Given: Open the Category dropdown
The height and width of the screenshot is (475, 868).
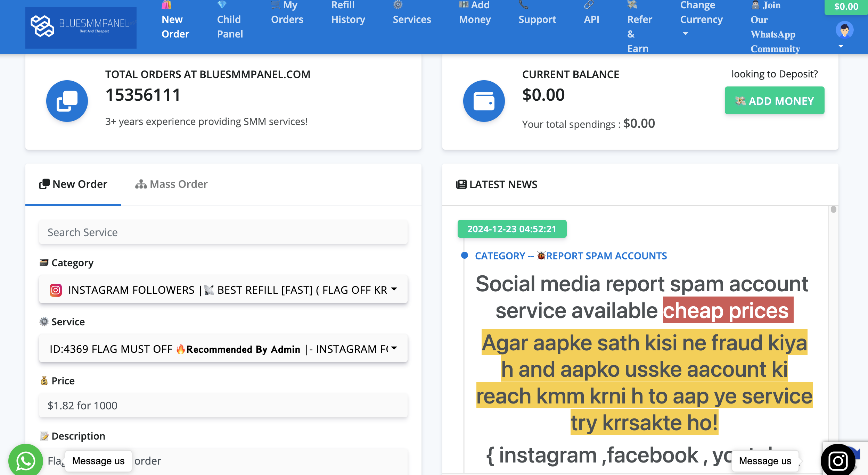Looking at the screenshot, I should pyautogui.click(x=223, y=290).
